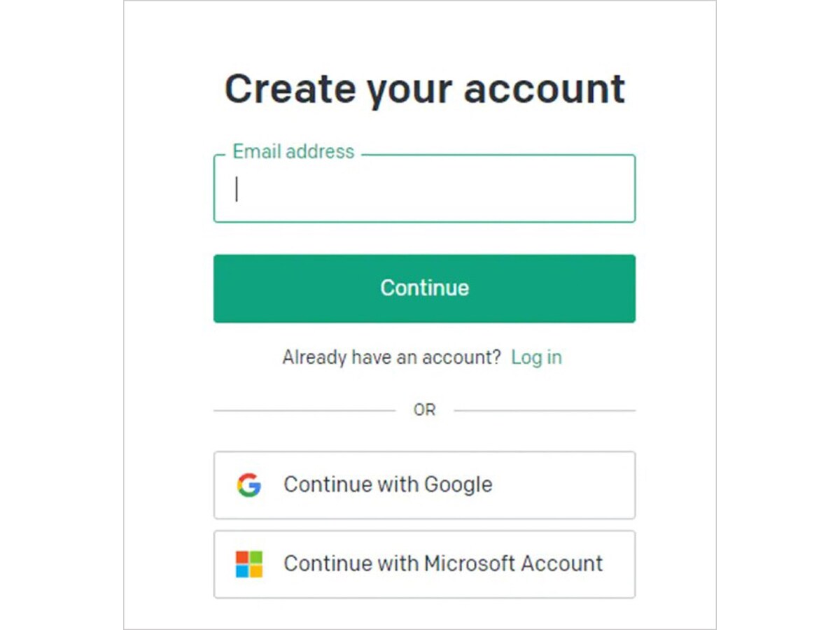Image resolution: width=840 pixels, height=630 pixels.
Task: Click the blinking text cursor in the email box
Action: (x=237, y=189)
